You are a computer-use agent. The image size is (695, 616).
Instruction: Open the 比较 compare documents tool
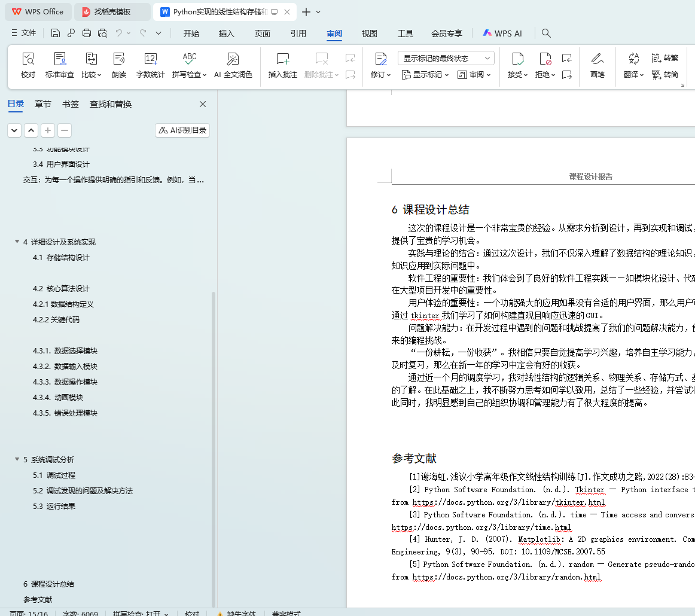tap(91, 65)
